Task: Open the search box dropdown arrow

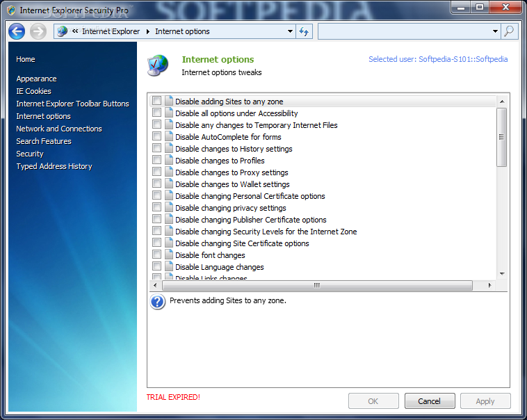Action: [495, 31]
